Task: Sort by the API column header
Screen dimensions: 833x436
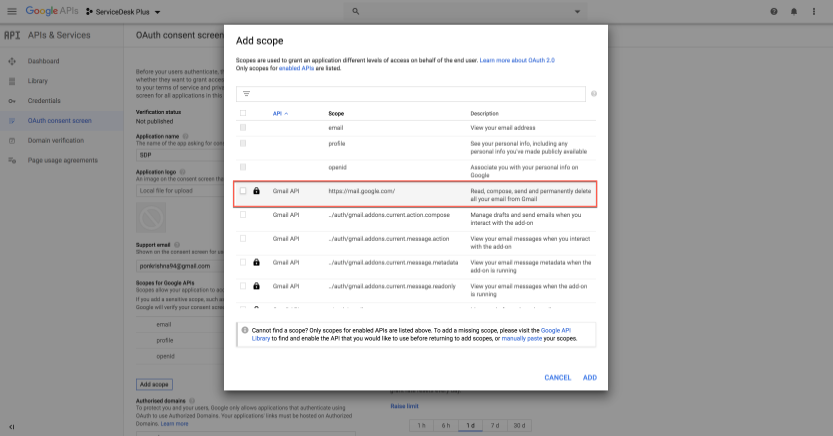Action: click(280, 113)
